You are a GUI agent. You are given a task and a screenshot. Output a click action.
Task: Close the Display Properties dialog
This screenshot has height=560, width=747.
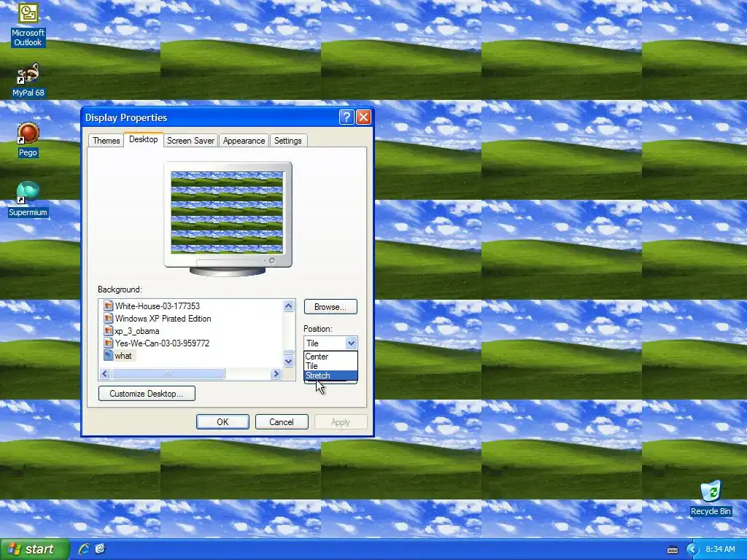[x=363, y=117]
